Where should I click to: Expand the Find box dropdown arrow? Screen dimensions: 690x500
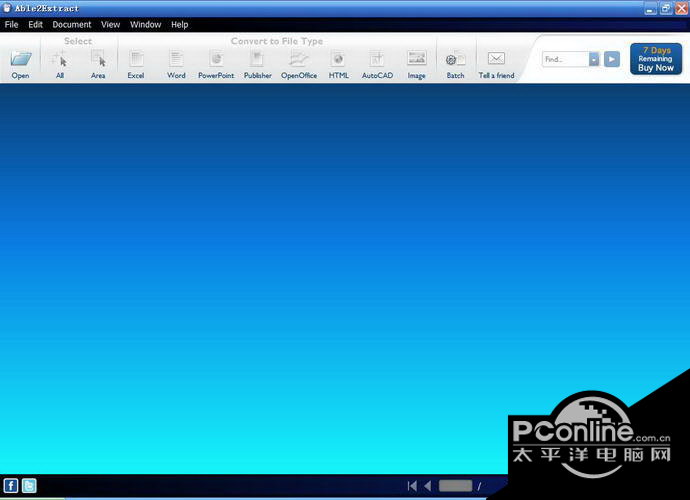(594, 60)
